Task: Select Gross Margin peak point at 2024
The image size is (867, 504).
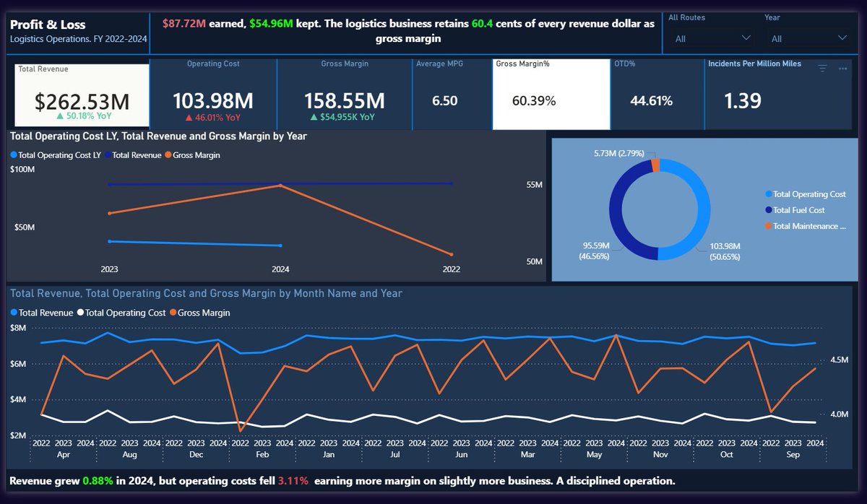Action: tap(280, 186)
